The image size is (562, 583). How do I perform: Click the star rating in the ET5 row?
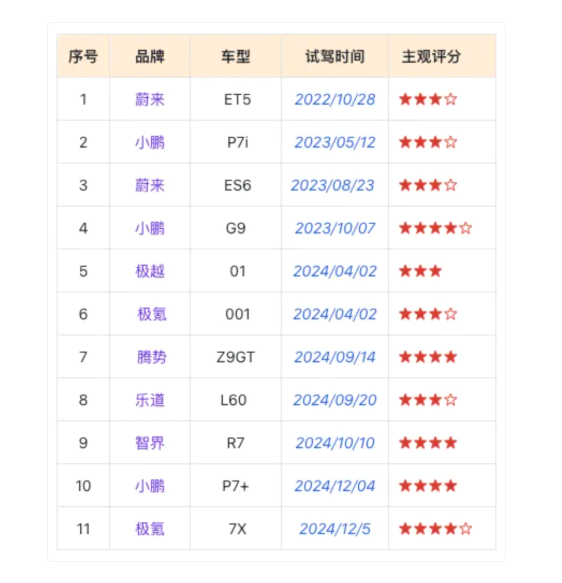coord(428,99)
